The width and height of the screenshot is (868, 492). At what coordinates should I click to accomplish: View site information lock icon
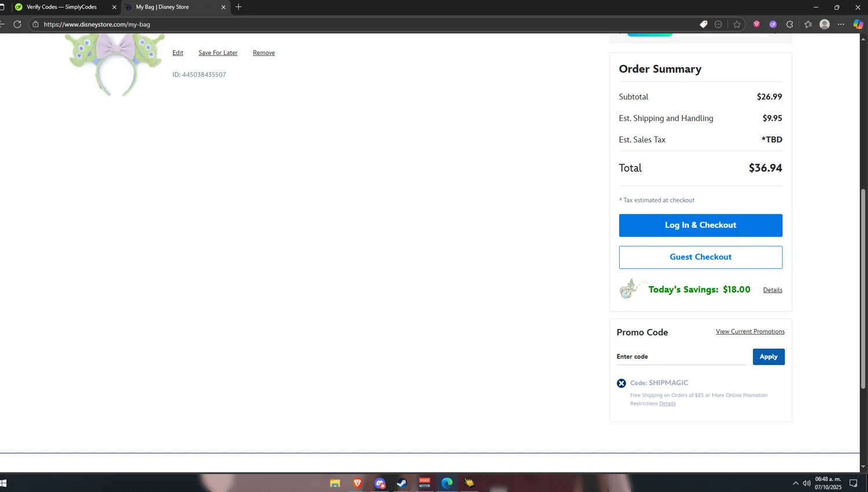(35, 24)
